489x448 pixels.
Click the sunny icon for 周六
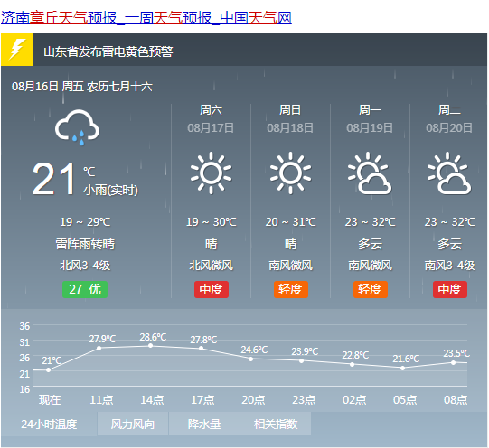click(211, 173)
